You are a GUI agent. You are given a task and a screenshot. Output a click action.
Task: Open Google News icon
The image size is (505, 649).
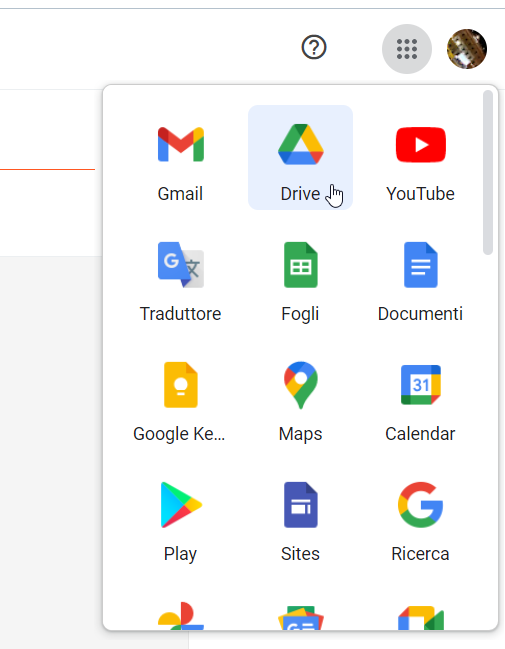(301, 618)
